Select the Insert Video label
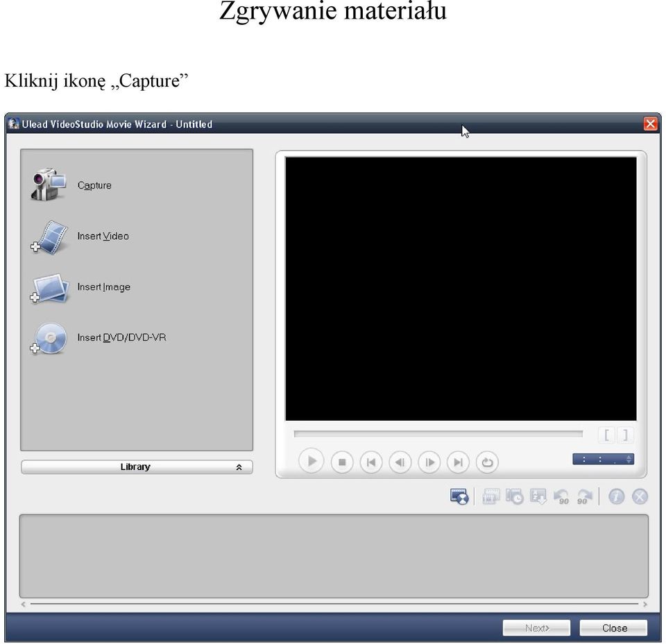This screenshot has height=644, width=666. click(103, 236)
